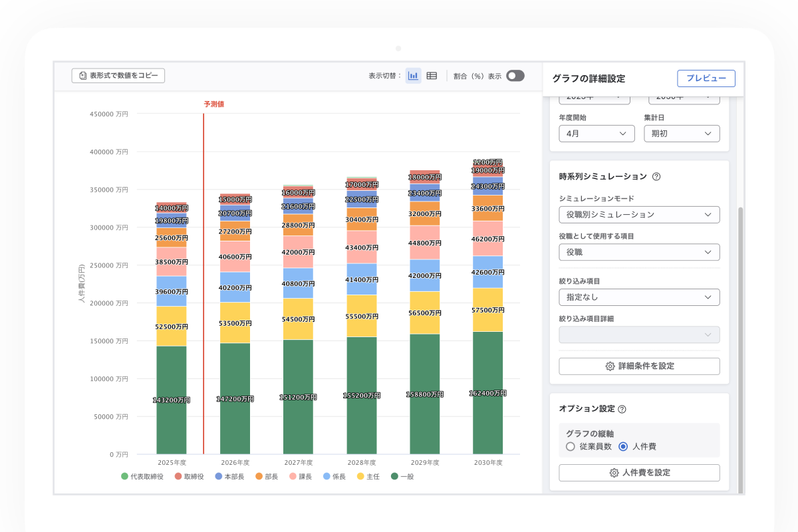Viewport: 798px width, 532px height.
Task: Click 本部長 legend marker
Action: tap(218, 476)
